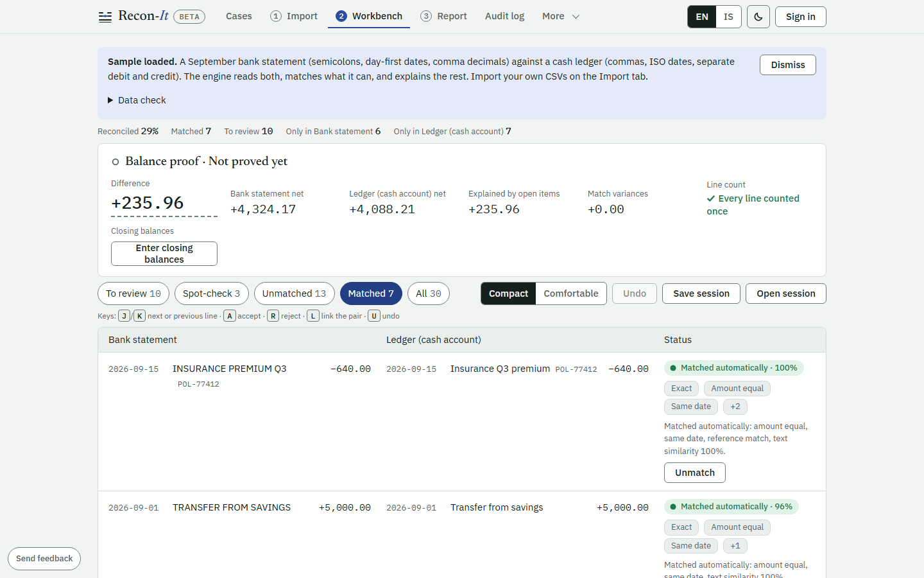
Task: Open the Audit log tab
Action: 504,16
